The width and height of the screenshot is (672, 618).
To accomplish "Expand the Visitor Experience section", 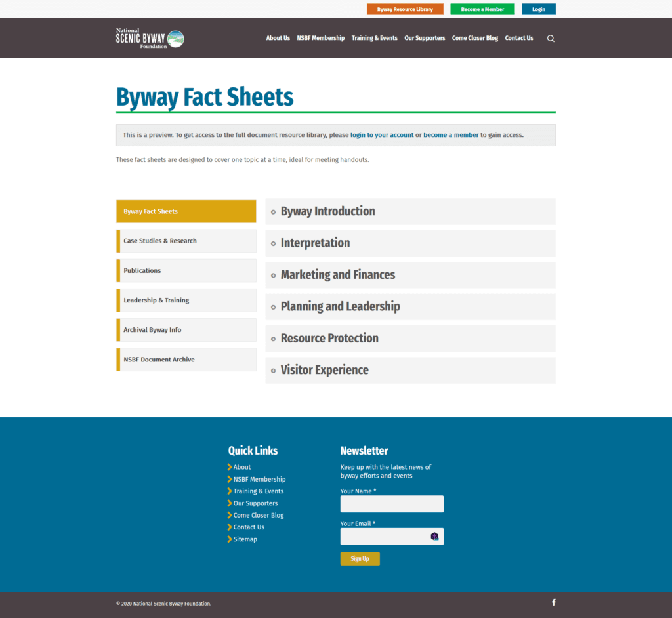I will coord(324,370).
